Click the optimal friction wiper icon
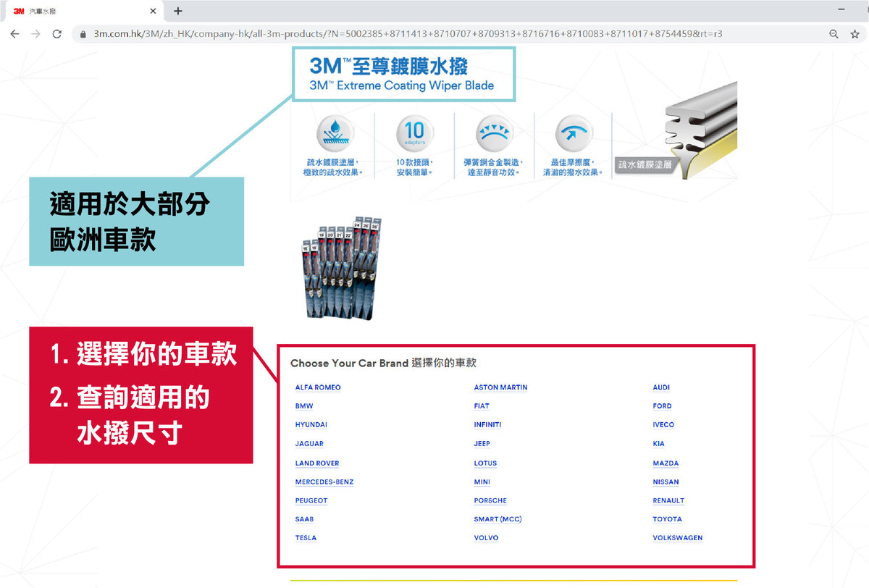 click(x=573, y=134)
